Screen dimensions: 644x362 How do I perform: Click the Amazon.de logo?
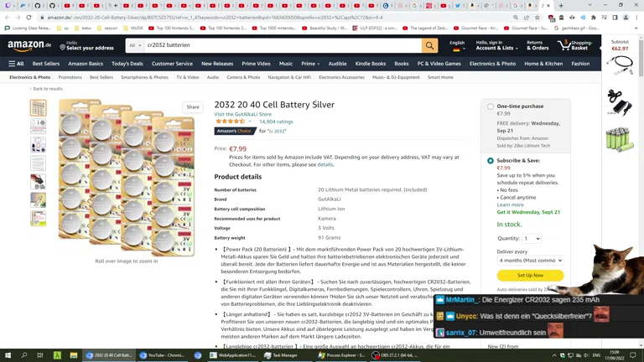29,45
